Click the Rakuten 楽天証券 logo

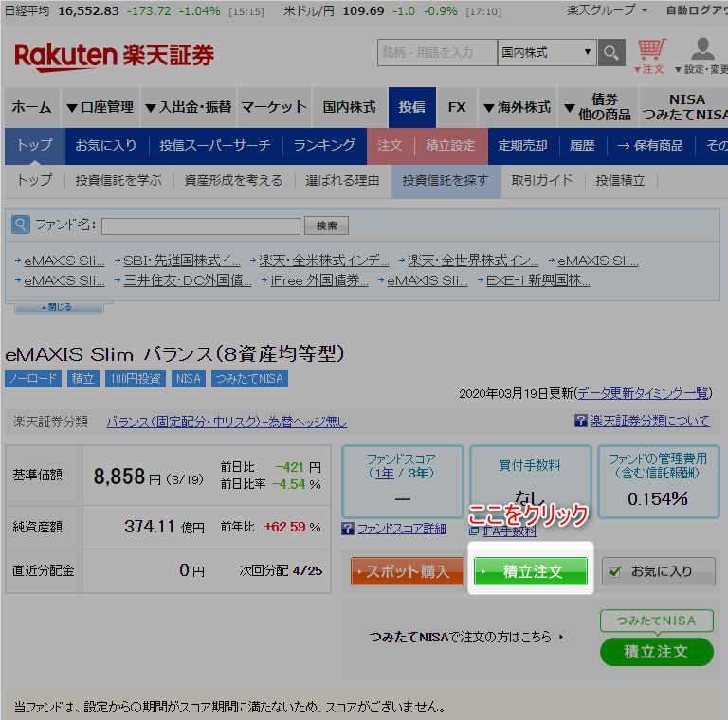[114, 57]
